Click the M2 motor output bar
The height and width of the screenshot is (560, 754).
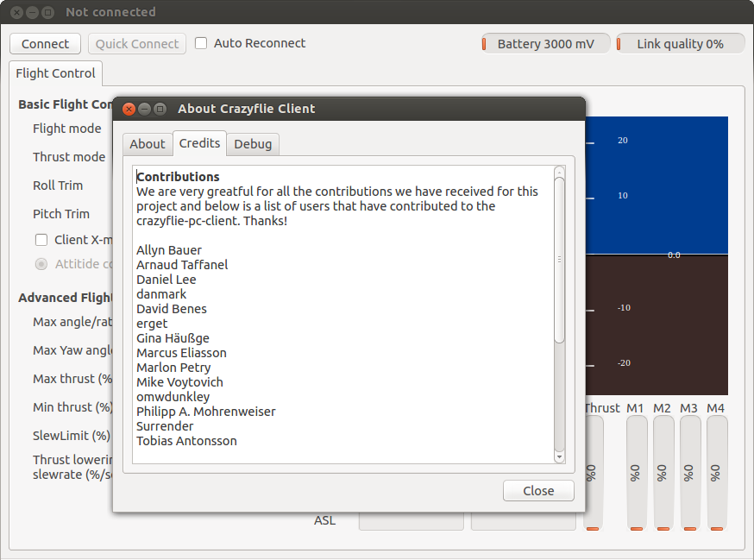coord(663,474)
